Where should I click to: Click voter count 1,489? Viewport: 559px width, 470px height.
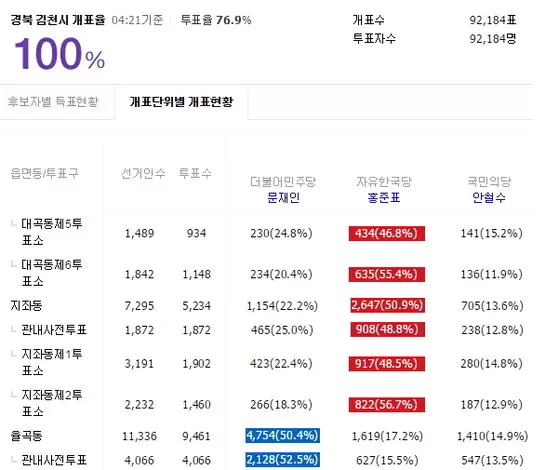[x=139, y=234]
